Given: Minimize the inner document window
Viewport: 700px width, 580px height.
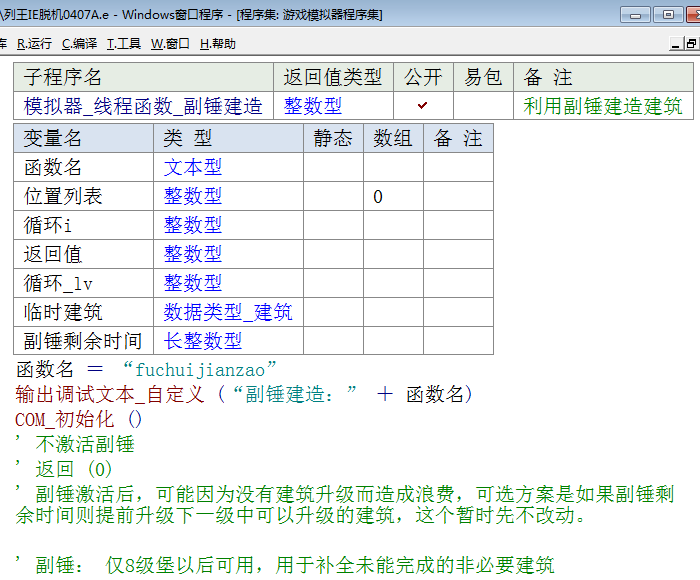Looking at the screenshot, I should pyautogui.click(x=675, y=43).
